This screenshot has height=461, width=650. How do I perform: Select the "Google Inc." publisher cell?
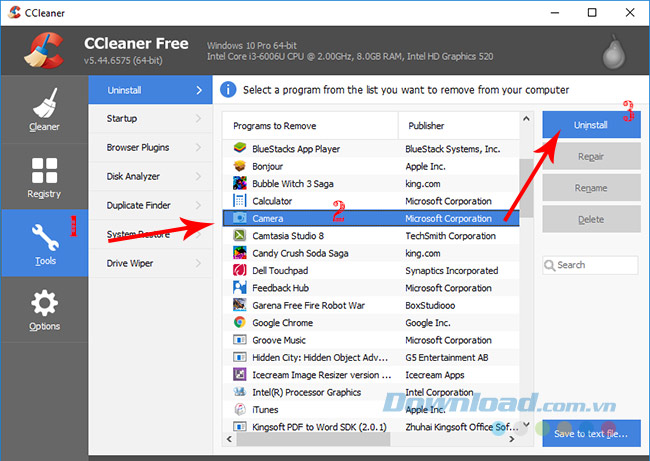428,323
